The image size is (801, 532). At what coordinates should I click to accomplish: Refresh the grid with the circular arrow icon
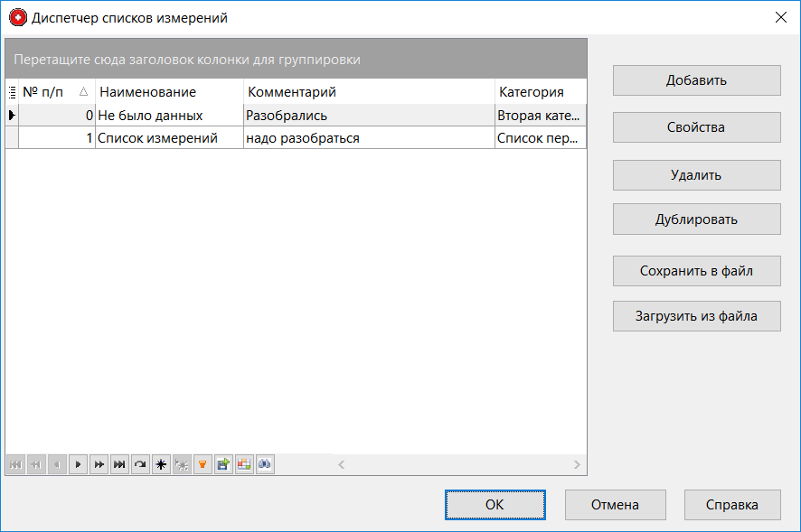140,464
